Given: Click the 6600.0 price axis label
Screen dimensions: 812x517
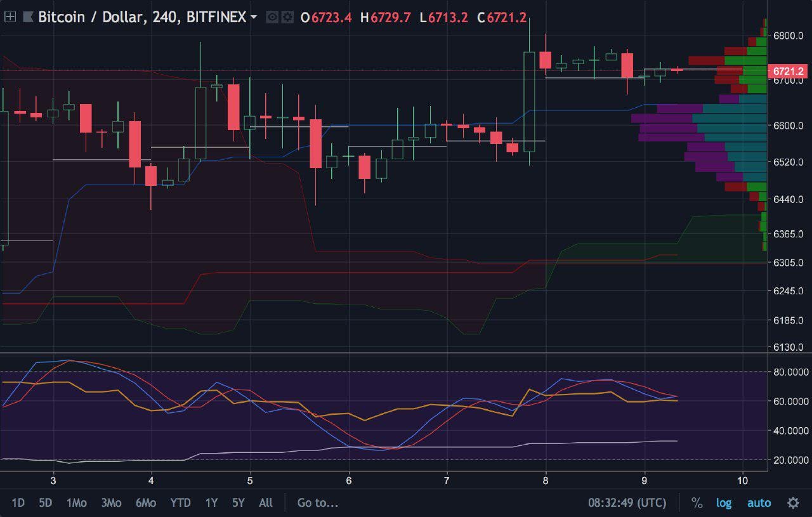Looking at the screenshot, I should click(x=788, y=126).
